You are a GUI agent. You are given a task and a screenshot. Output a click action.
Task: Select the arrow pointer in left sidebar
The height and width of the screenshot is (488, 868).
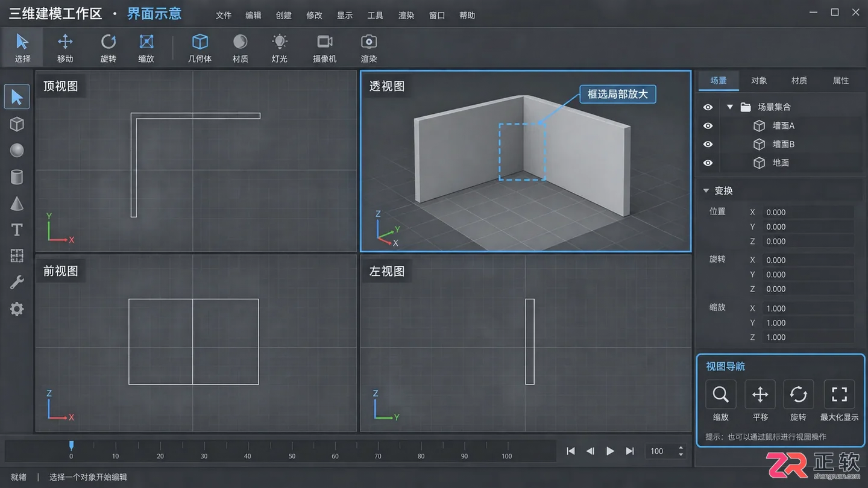[17, 97]
